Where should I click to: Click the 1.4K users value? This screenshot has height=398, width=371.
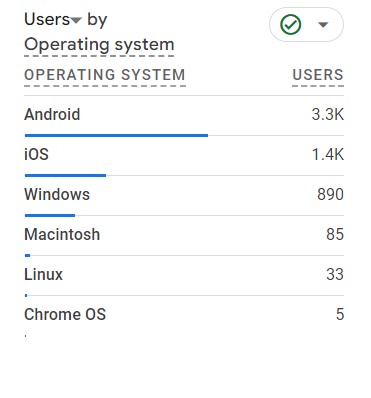(328, 154)
